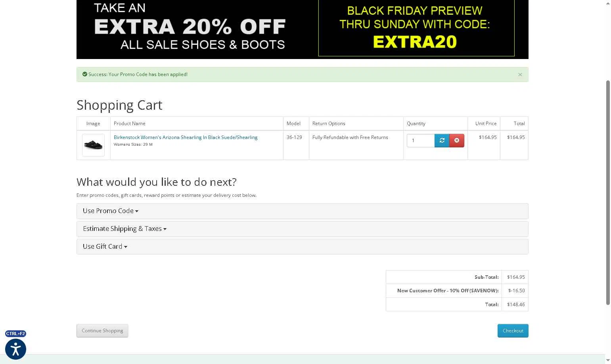
Task: Focus the quantity input field
Action: (421, 141)
